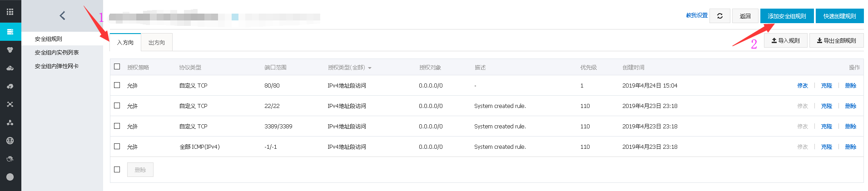Click 克隆 for the 3389/3389 rule
The height and width of the screenshot is (191, 868).
click(827, 127)
